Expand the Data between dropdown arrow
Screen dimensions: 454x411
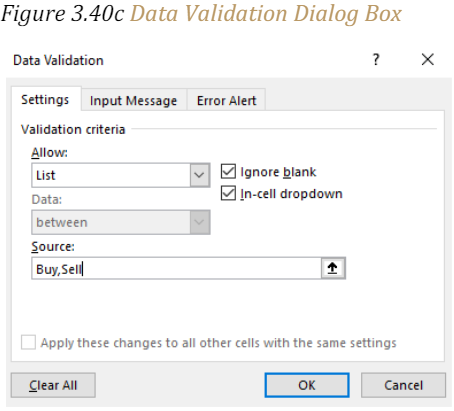(x=200, y=222)
